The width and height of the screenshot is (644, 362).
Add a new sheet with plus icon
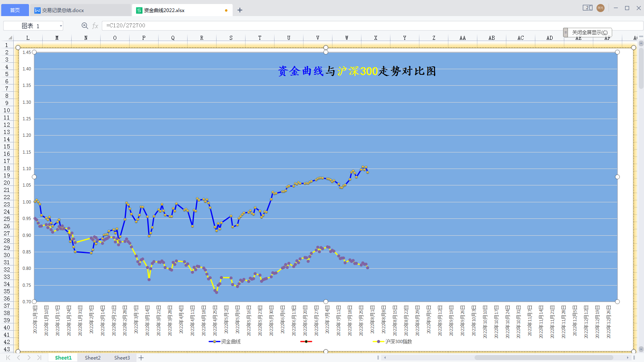pos(141,358)
